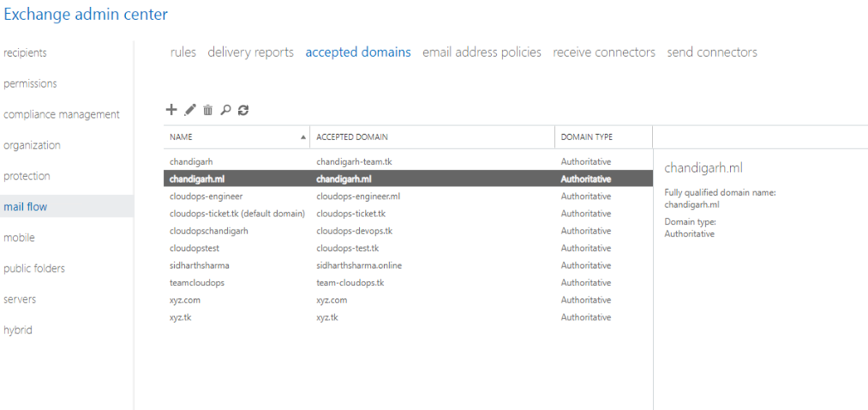Click the cloudops-devops.tk domain cell
This screenshot has height=410, width=868.
coord(354,231)
